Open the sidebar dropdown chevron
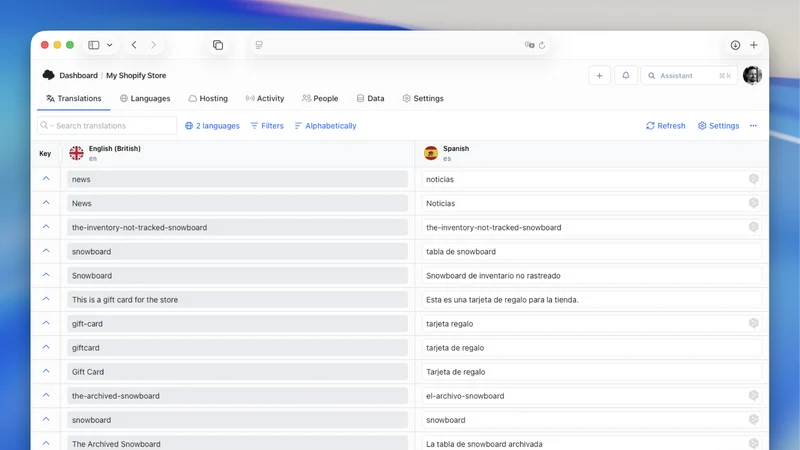800x450 pixels. tap(110, 45)
